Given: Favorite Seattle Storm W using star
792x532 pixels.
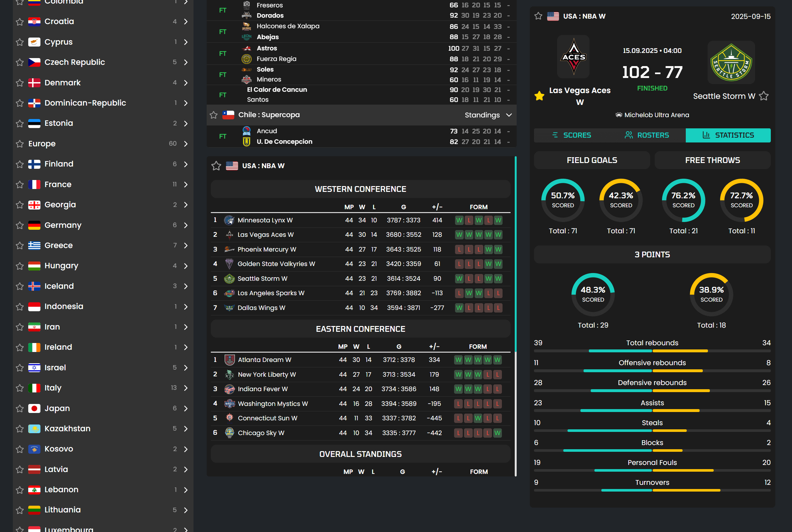Looking at the screenshot, I should click(763, 96).
